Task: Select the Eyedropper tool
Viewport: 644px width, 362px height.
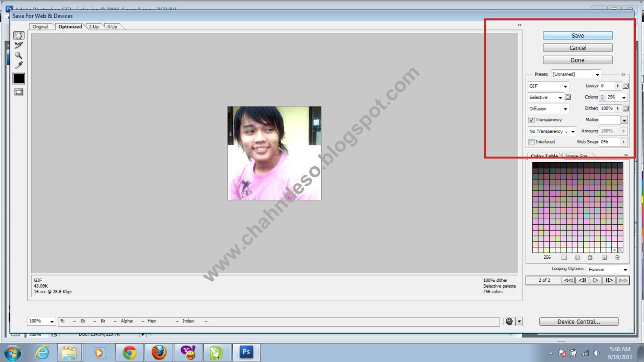Action: pos(19,65)
